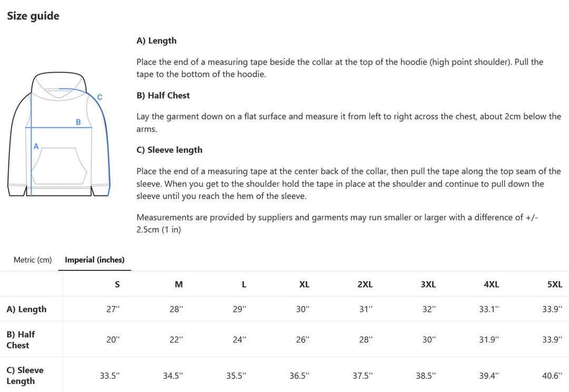Viewport: 569px width, 392px height.
Task: Click the blue C label on the hoodie diagram
Action: [100, 97]
